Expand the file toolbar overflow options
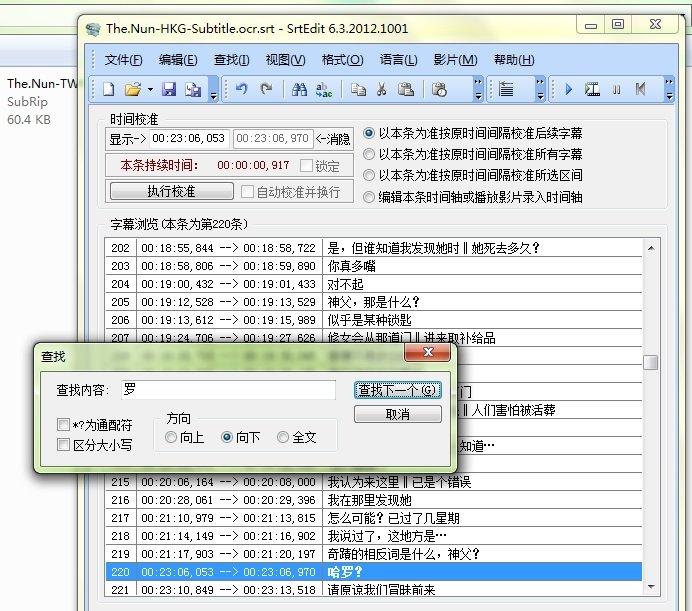The image size is (692, 611). [x=214, y=90]
